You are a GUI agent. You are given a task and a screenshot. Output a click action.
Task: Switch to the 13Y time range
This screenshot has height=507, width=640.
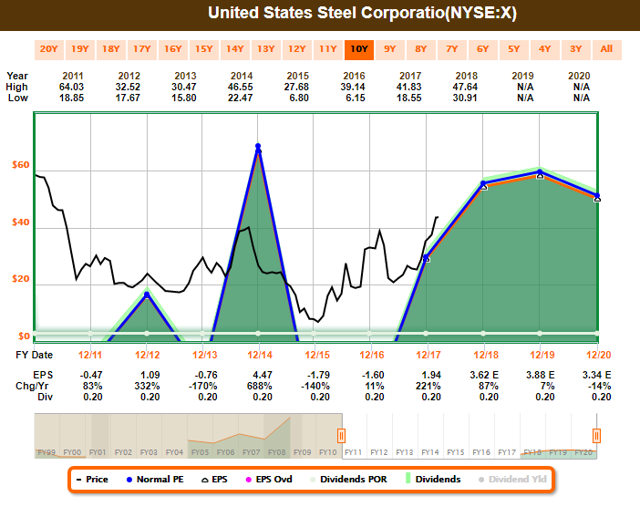click(x=266, y=49)
